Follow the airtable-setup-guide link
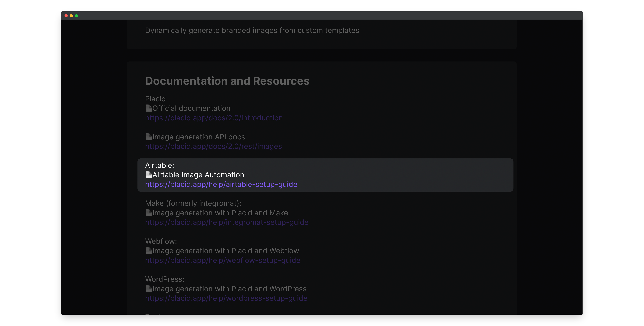The height and width of the screenshot is (326, 644). [221, 184]
